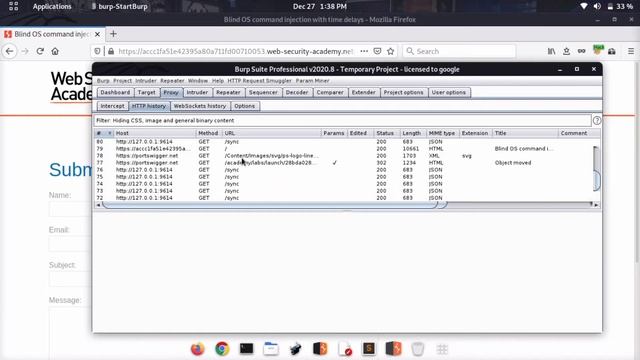640x360 pixels.
Task: Switch to the Sequencer tab
Action: tap(263, 93)
